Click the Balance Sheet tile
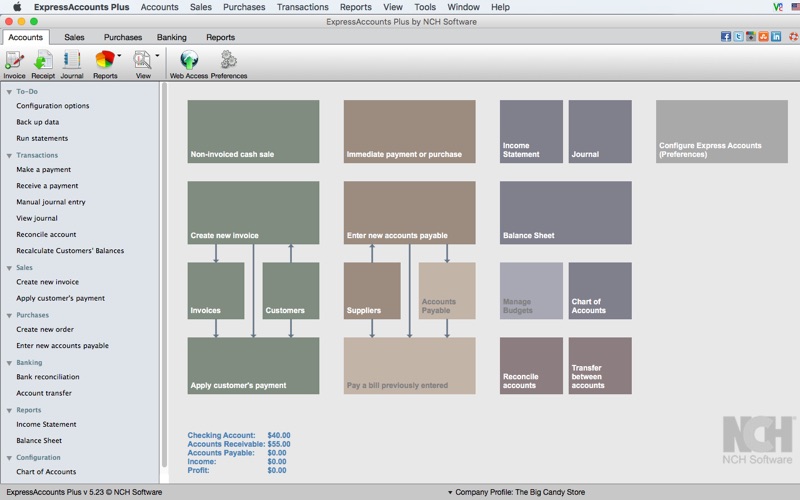The image size is (800, 500). click(x=565, y=212)
